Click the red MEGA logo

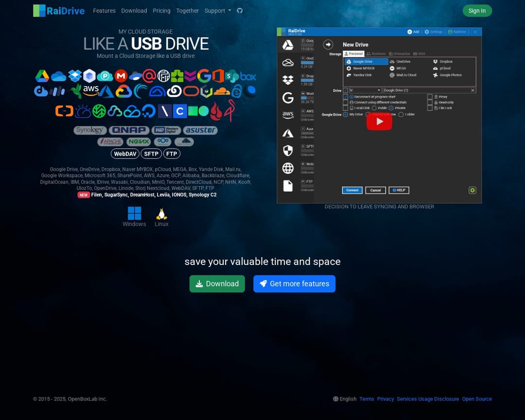121,76
